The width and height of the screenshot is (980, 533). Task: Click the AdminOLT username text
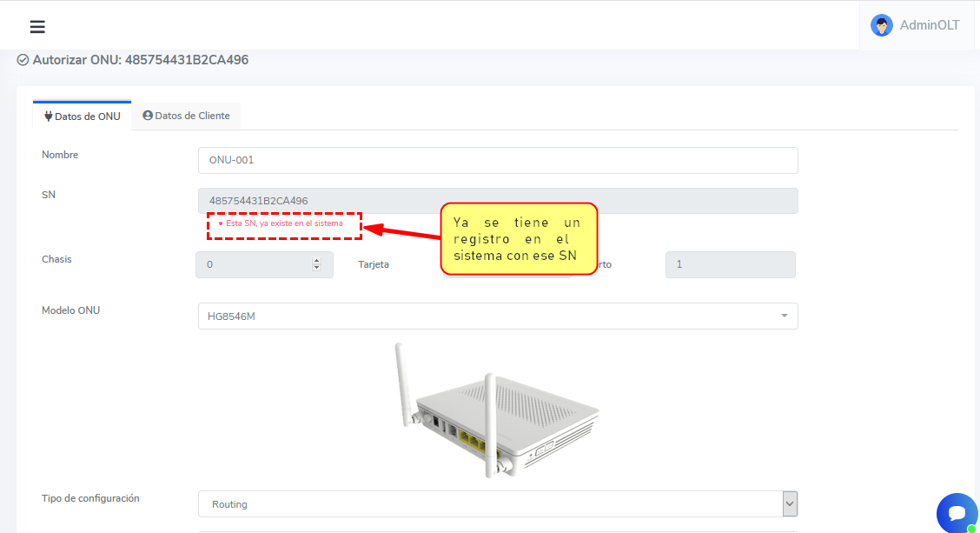930,25
